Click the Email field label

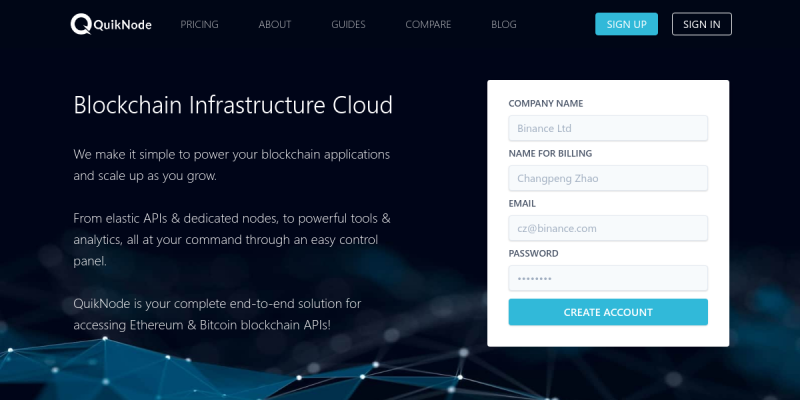522,203
